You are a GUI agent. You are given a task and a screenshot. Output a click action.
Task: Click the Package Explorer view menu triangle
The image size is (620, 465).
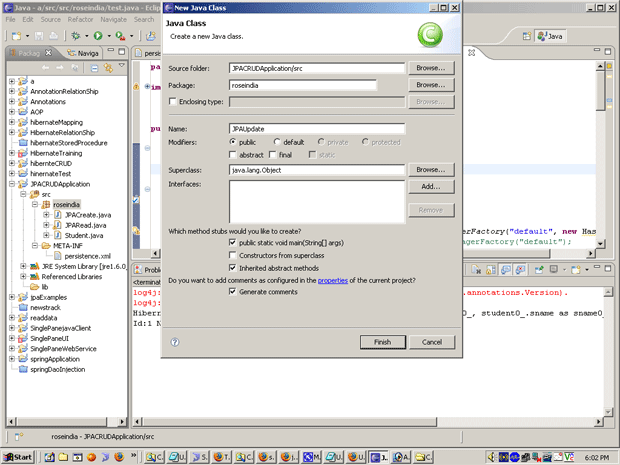click(x=122, y=66)
